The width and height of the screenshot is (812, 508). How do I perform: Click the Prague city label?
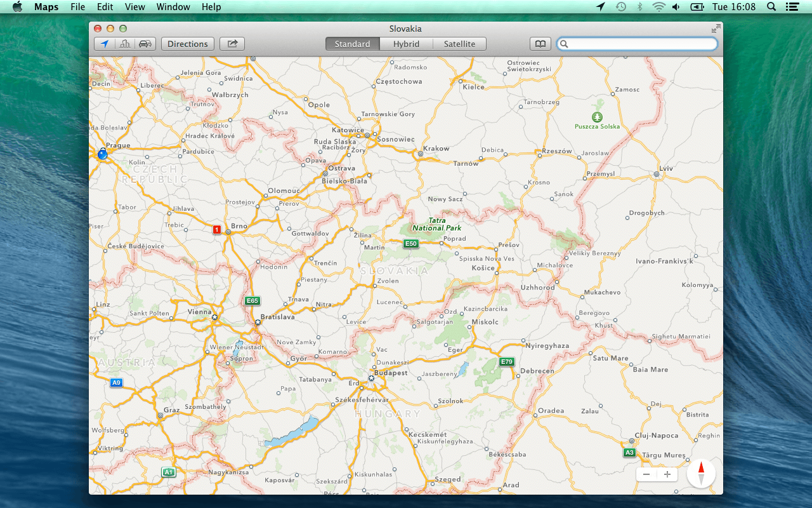(119, 145)
